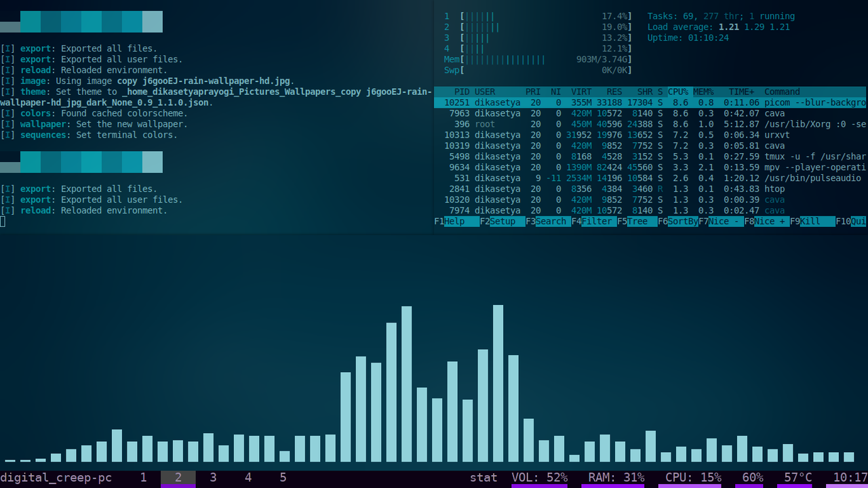Viewport: 868px width, 488px height.
Task: Click the Mem usage meter in htop
Action: pos(538,60)
